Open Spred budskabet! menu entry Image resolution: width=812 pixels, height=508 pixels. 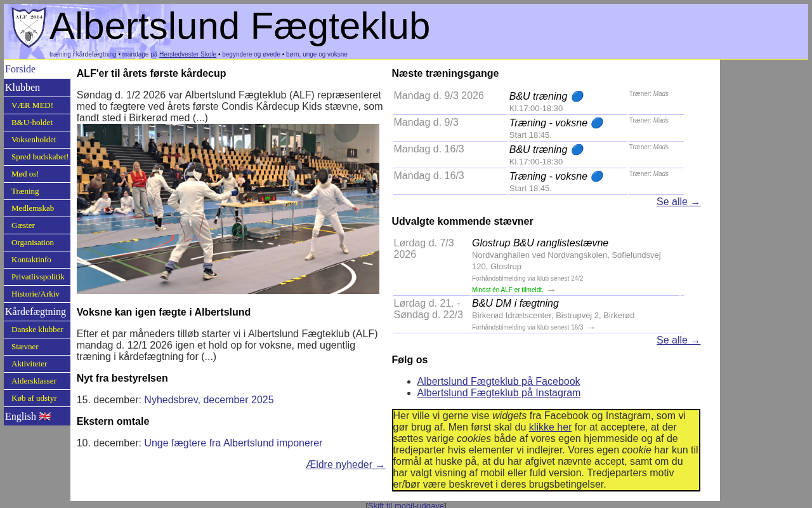[x=37, y=157]
